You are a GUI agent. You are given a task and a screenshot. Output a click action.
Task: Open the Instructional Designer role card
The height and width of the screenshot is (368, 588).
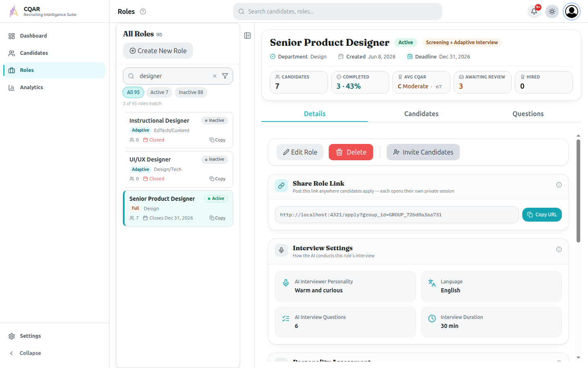coord(178,130)
